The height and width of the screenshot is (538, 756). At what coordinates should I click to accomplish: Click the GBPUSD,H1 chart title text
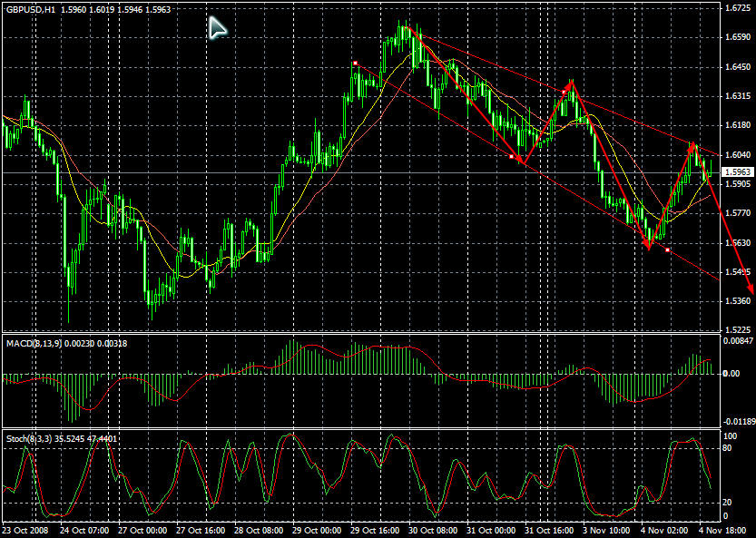click(x=30, y=9)
